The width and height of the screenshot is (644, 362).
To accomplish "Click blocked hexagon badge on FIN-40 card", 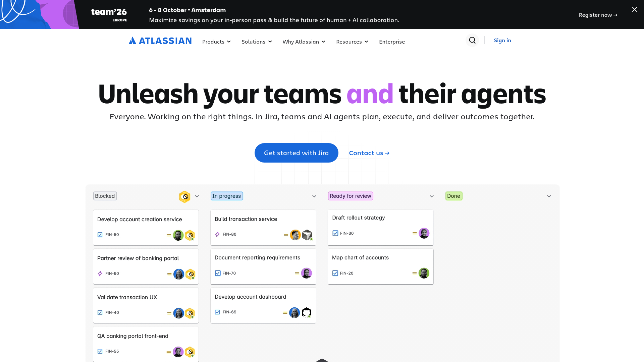I will point(190,313).
